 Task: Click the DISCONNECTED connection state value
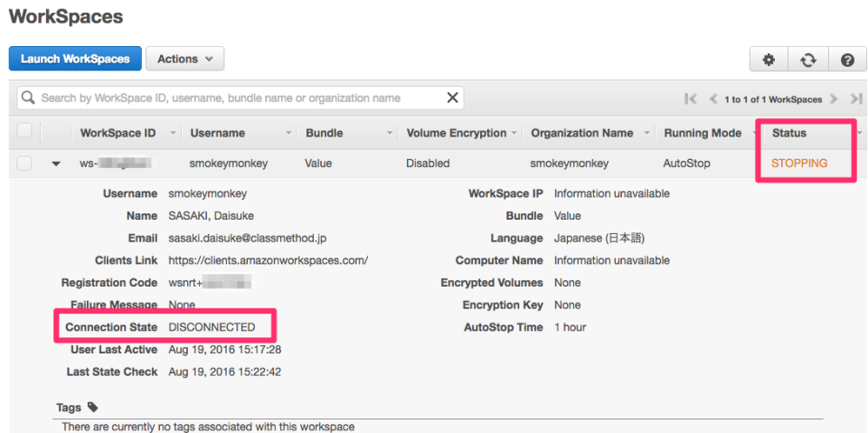pos(212,327)
